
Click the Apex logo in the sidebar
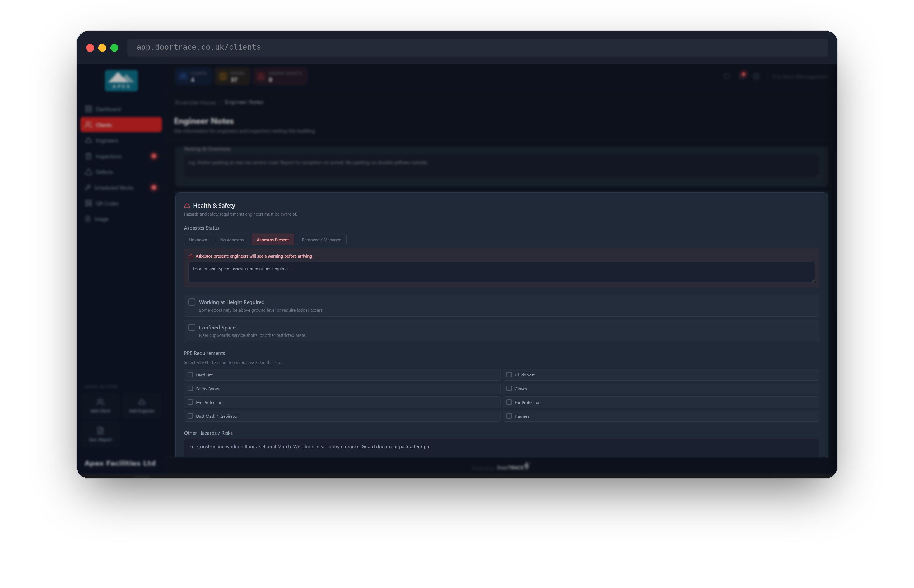pyautogui.click(x=122, y=81)
